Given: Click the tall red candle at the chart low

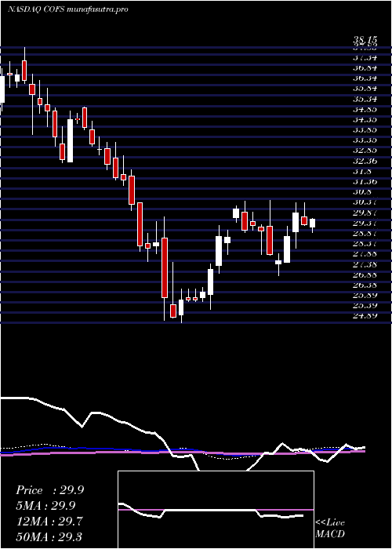Looking at the screenshot, I should click(x=165, y=268).
